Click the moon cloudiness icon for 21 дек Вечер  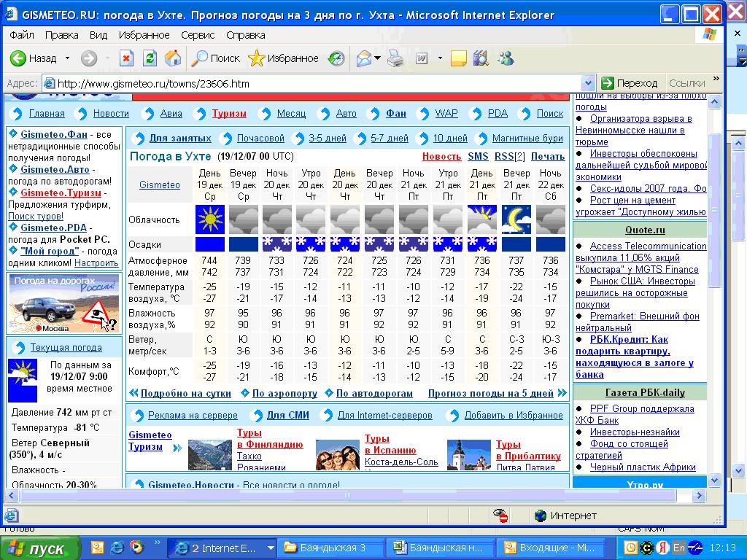coord(516,219)
